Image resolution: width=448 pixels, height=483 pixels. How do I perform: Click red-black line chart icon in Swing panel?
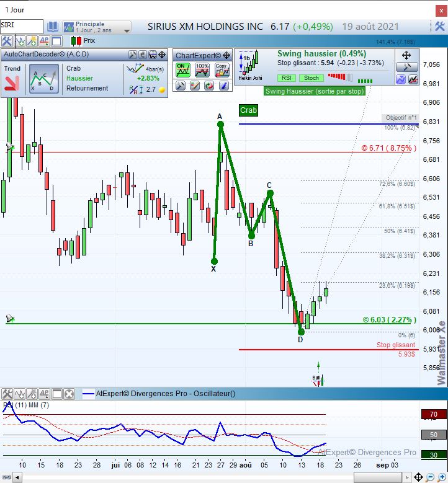coord(413,79)
